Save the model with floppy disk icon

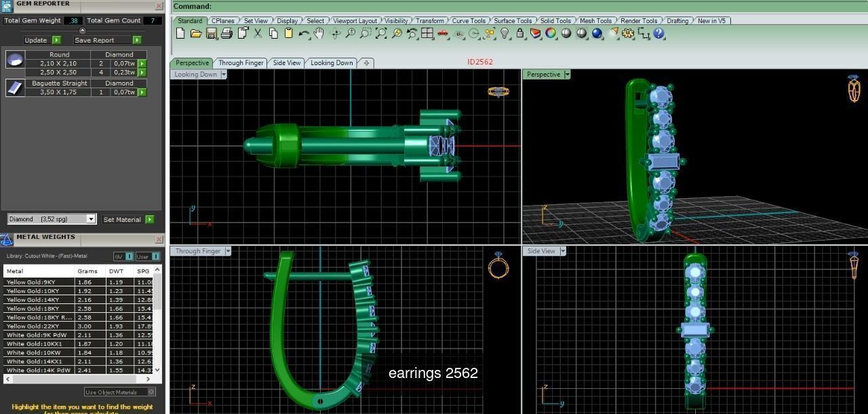click(212, 33)
